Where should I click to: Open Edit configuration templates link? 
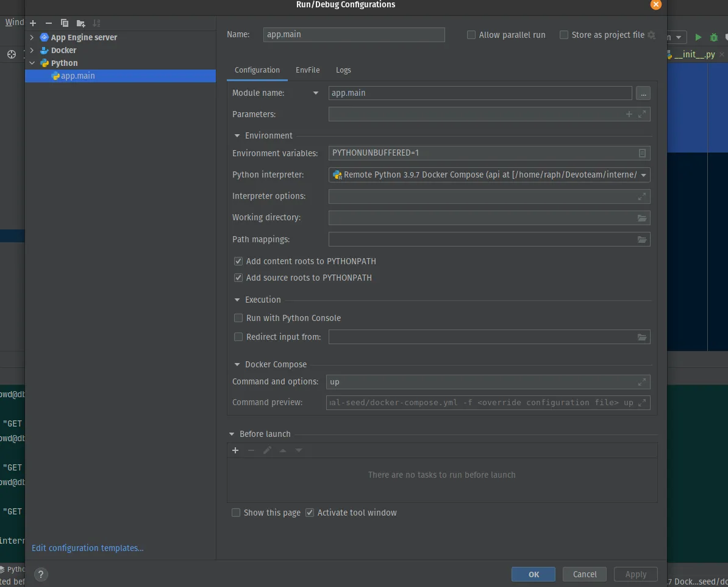click(x=87, y=548)
